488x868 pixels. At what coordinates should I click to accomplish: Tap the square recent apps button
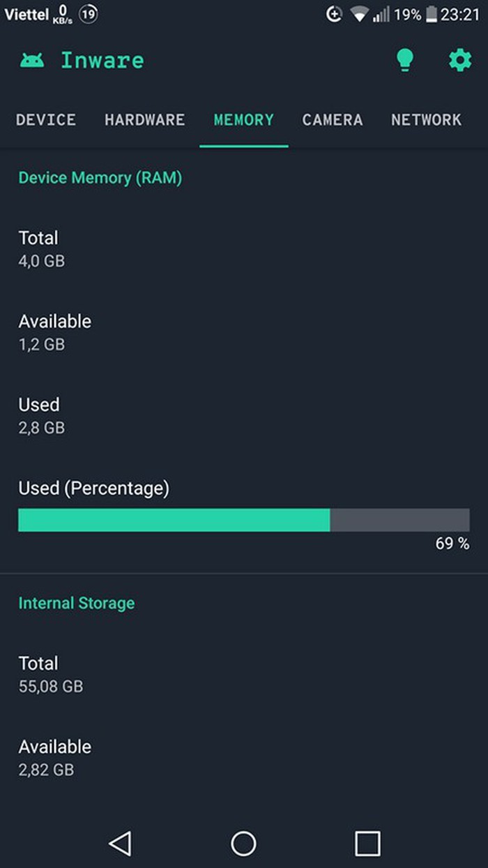(x=367, y=843)
